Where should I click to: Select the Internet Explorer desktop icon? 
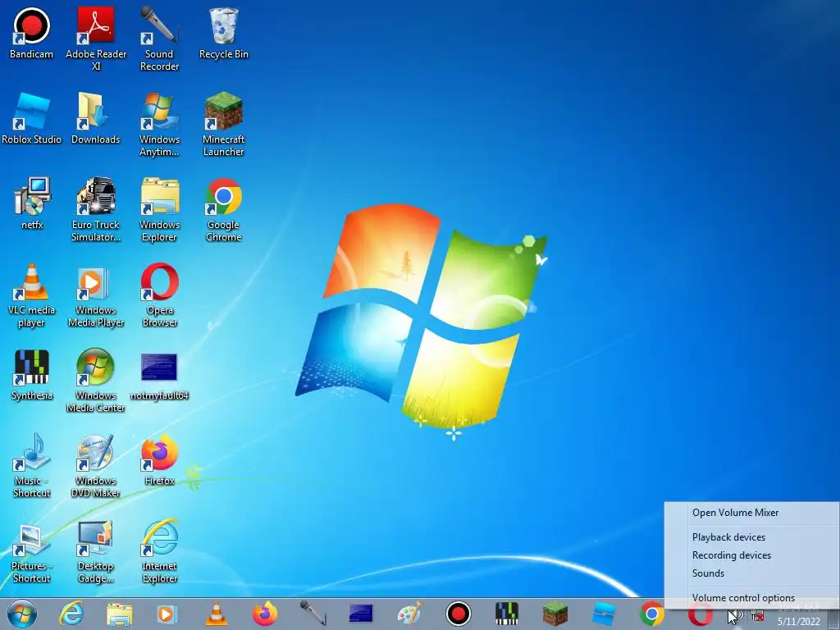tap(160, 550)
